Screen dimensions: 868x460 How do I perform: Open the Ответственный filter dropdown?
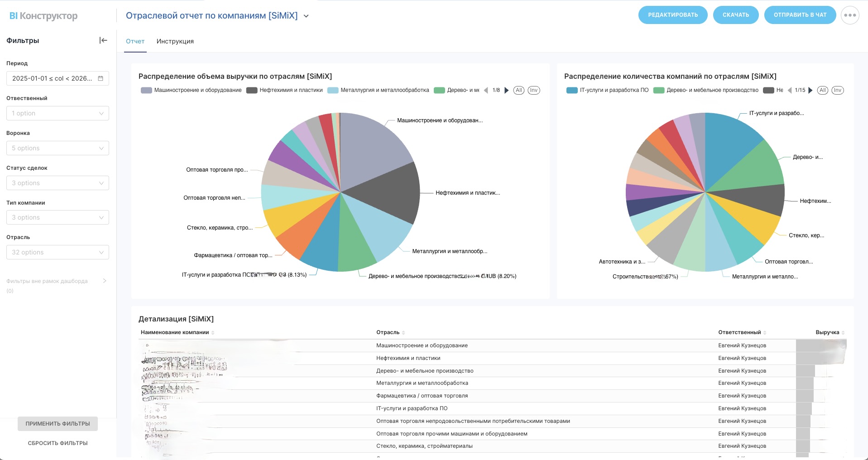[x=58, y=113]
